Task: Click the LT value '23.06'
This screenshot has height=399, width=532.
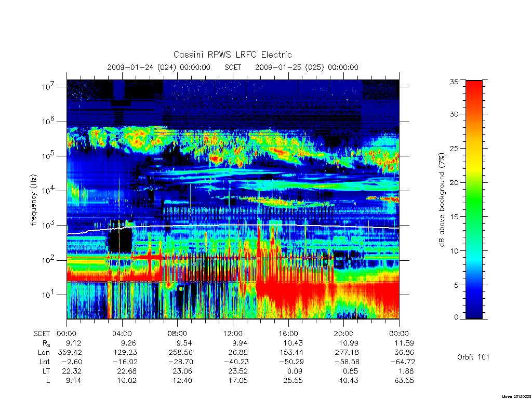Action: (182, 371)
